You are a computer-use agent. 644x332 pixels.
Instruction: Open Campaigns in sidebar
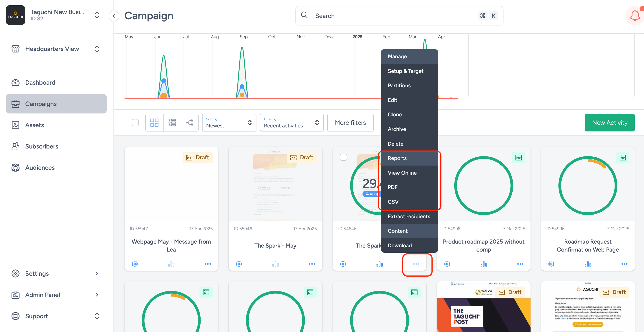[56, 104]
